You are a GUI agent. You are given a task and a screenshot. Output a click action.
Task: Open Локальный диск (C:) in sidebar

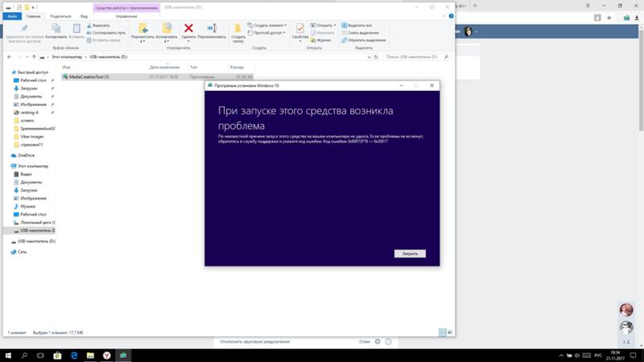(x=38, y=223)
